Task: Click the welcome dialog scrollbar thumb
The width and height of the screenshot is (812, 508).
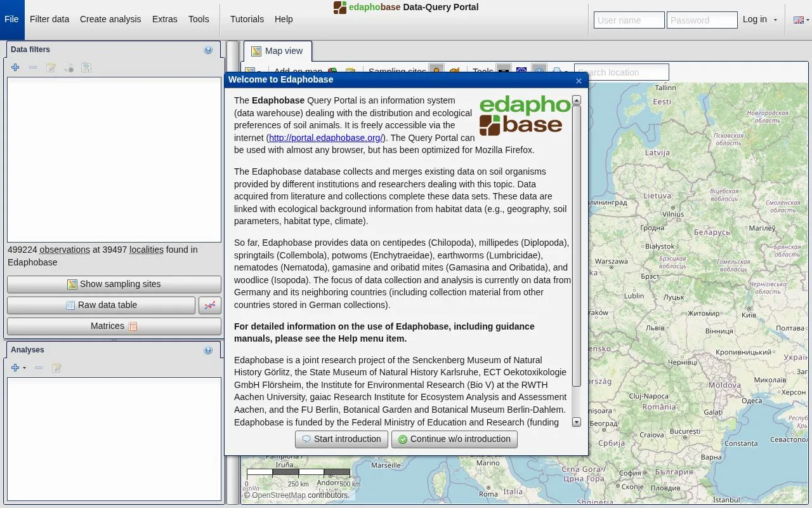Action: pos(577,246)
